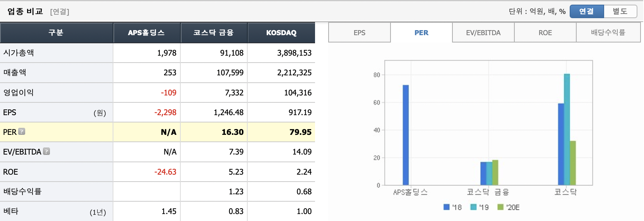Click the 코스닥 금융 sales value 107,599
The width and height of the screenshot is (644, 221).
tap(230, 73)
